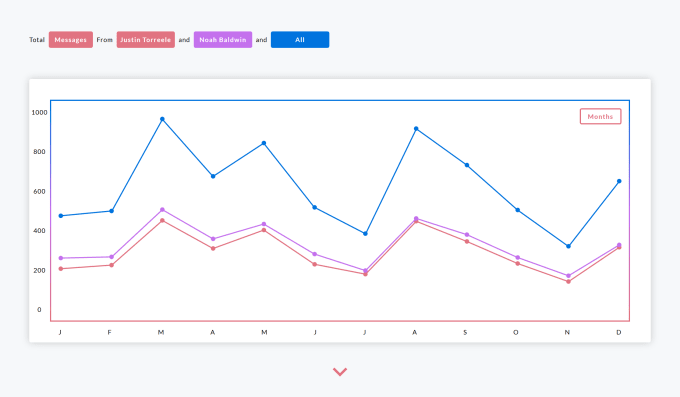Click the red November data point
This screenshot has height=397, width=680.
coord(568,282)
